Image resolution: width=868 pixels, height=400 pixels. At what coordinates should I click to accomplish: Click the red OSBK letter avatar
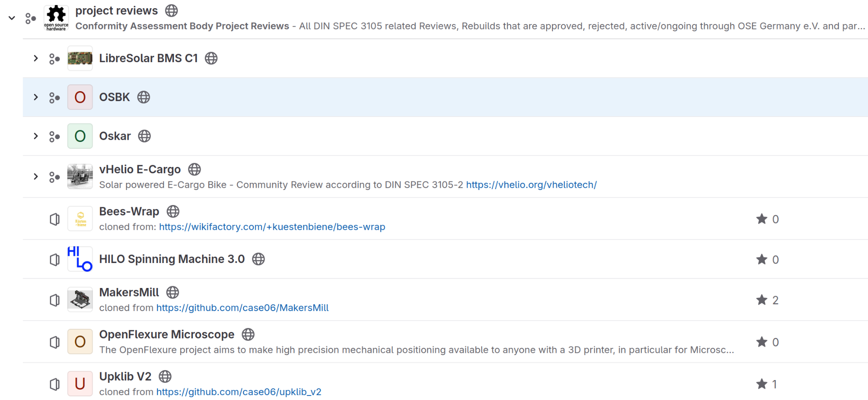[80, 97]
